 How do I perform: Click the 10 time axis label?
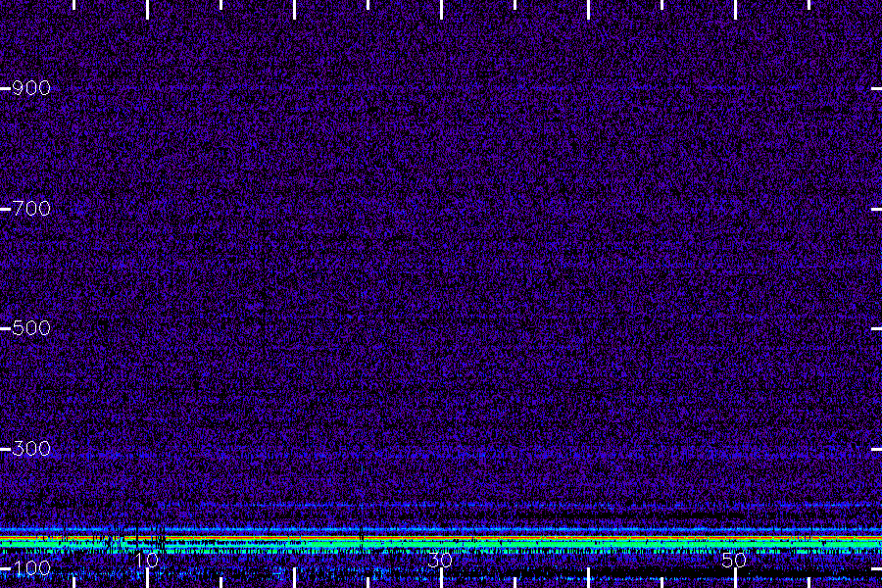click(147, 560)
